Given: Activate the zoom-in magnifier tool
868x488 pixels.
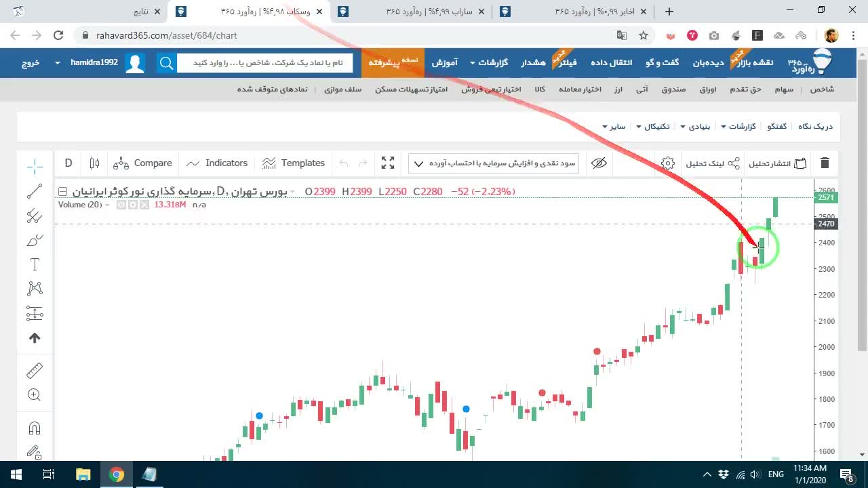Looking at the screenshot, I should [35, 394].
